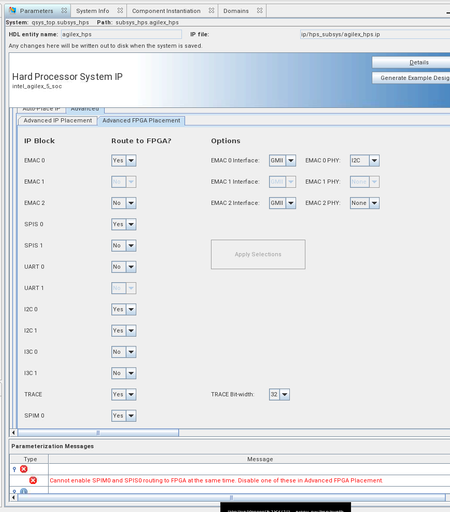The height and width of the screenshot is (512, 450).
Task: Open the TRACE Bit-width dropdown
Action: (x=279, y=394)
